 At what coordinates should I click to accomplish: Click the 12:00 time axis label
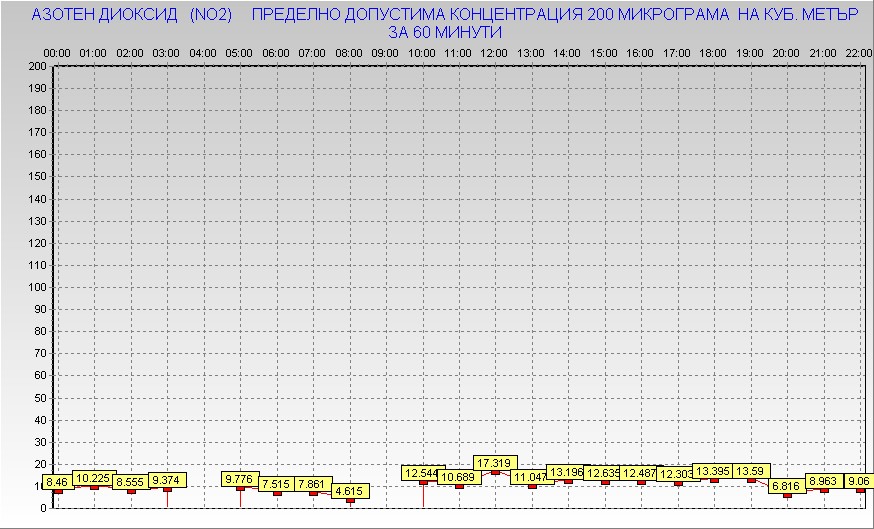point(494,52)
